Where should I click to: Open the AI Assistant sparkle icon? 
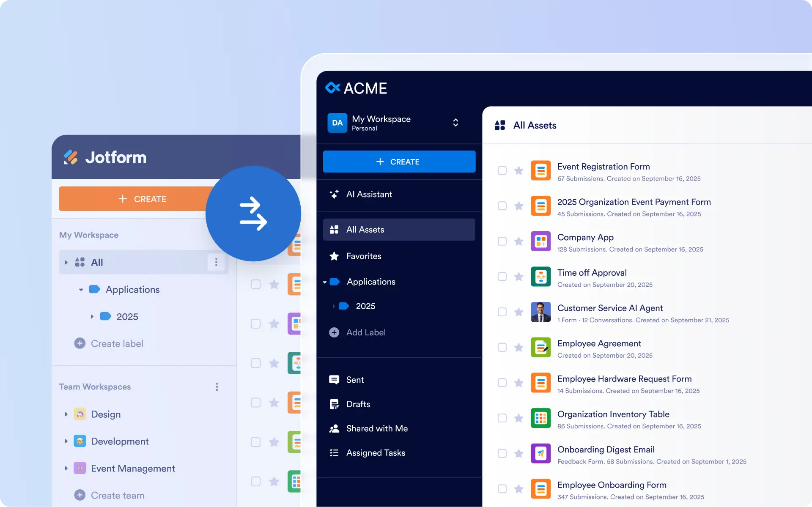[x=334, y=194]
